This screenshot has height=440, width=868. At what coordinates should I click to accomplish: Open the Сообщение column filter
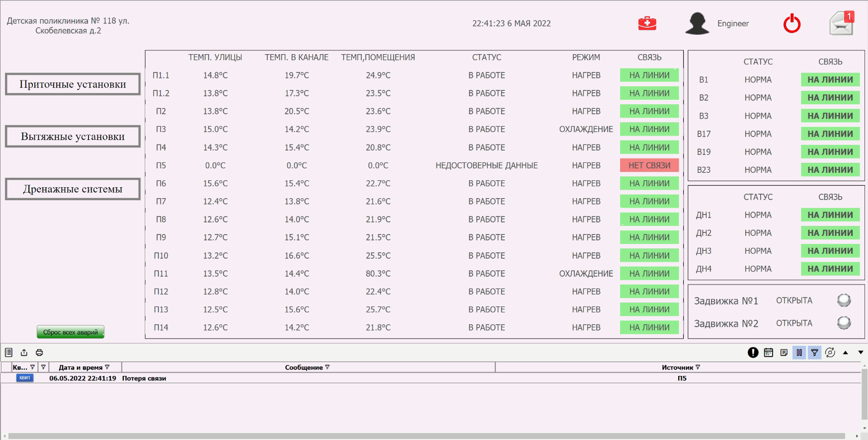[327, 367]
